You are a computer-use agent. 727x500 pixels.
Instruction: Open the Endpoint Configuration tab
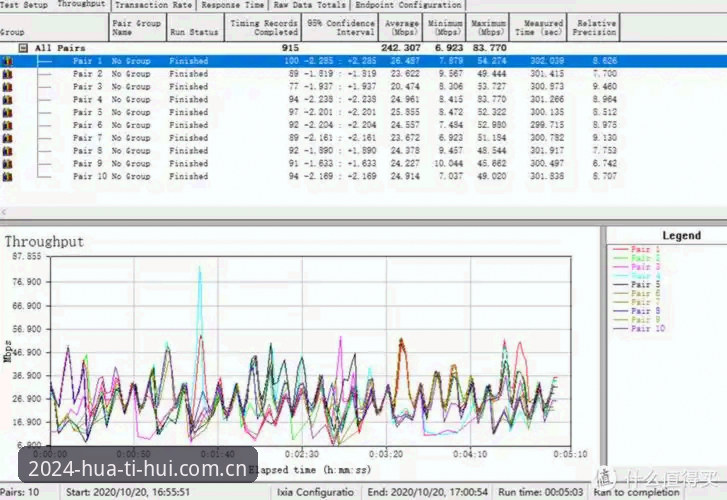(408, 5)
